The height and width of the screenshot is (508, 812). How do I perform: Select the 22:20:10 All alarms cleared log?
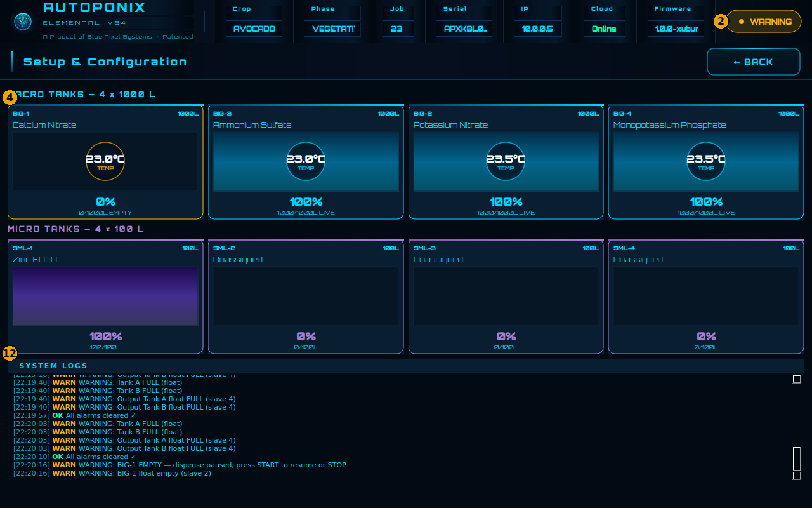[x=75, y=457]
